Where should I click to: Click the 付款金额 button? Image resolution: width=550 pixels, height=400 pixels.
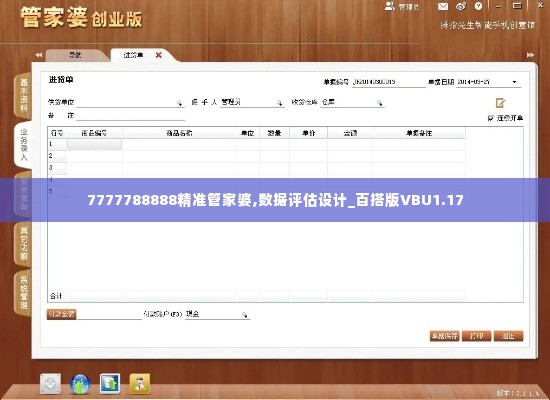pyautogui.click(x=61, y=314)
